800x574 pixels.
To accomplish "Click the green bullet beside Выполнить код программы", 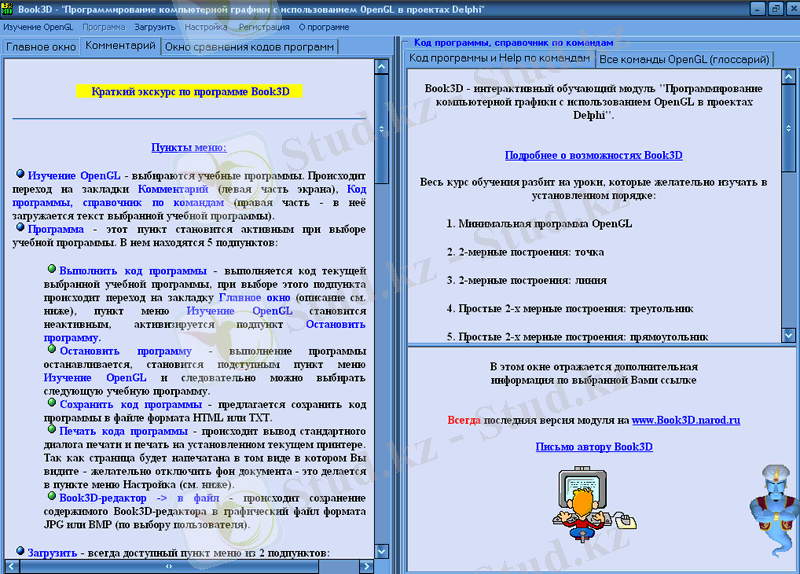I will [x=52, y=268].
